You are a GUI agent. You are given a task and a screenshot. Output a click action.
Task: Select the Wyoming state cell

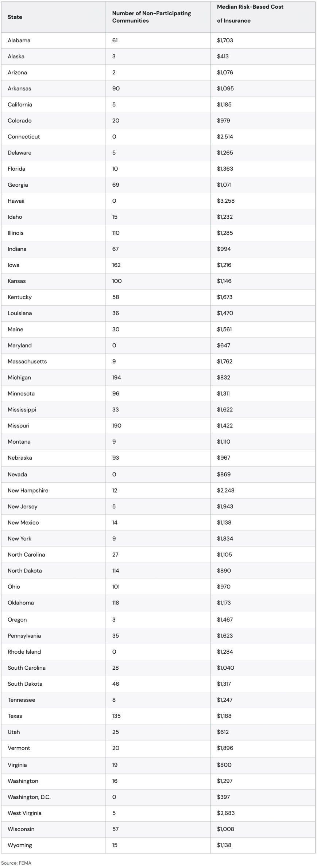tap(20, 845)
